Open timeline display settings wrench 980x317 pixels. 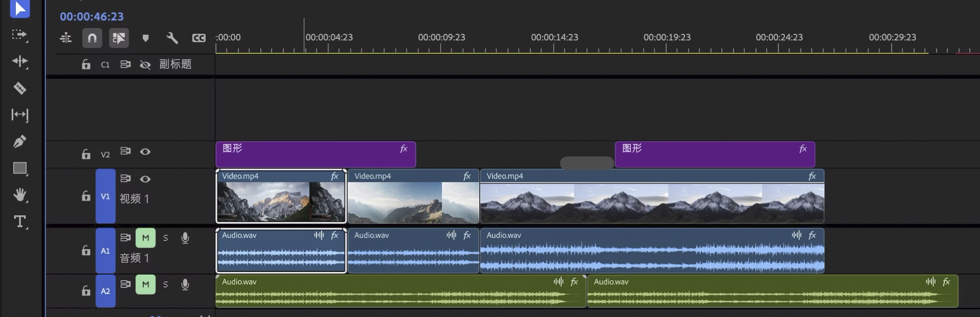coord(172,38)
